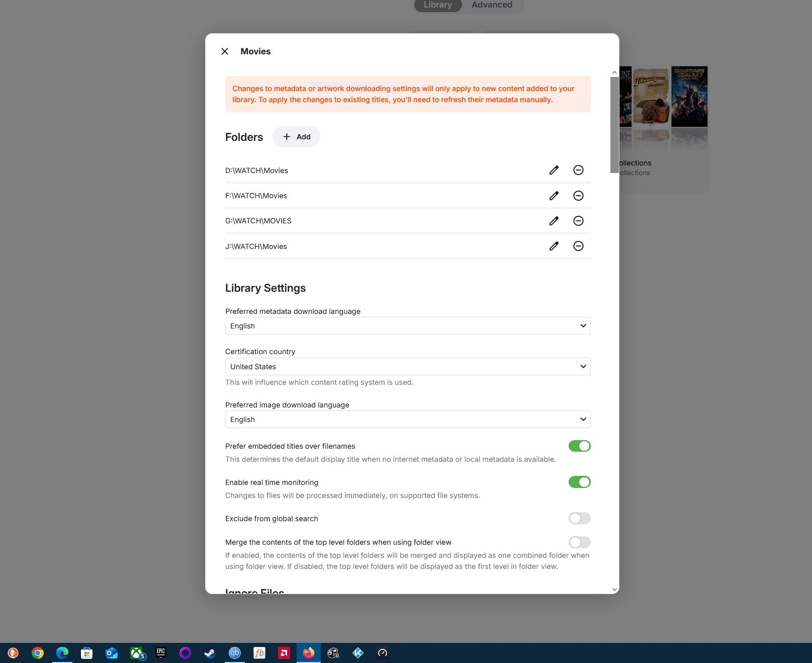Click the Add folder button
812x663 pixels.
(x=296, y=137)
